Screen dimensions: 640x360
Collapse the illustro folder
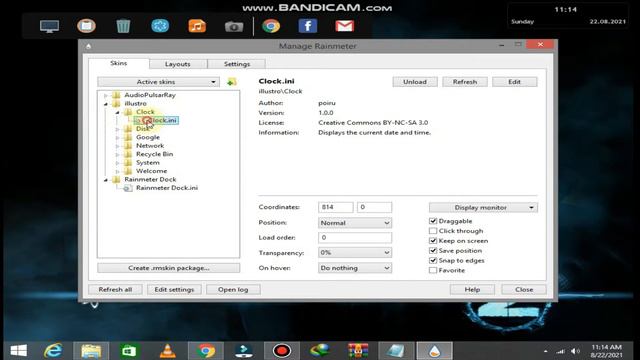pos(106,104)
